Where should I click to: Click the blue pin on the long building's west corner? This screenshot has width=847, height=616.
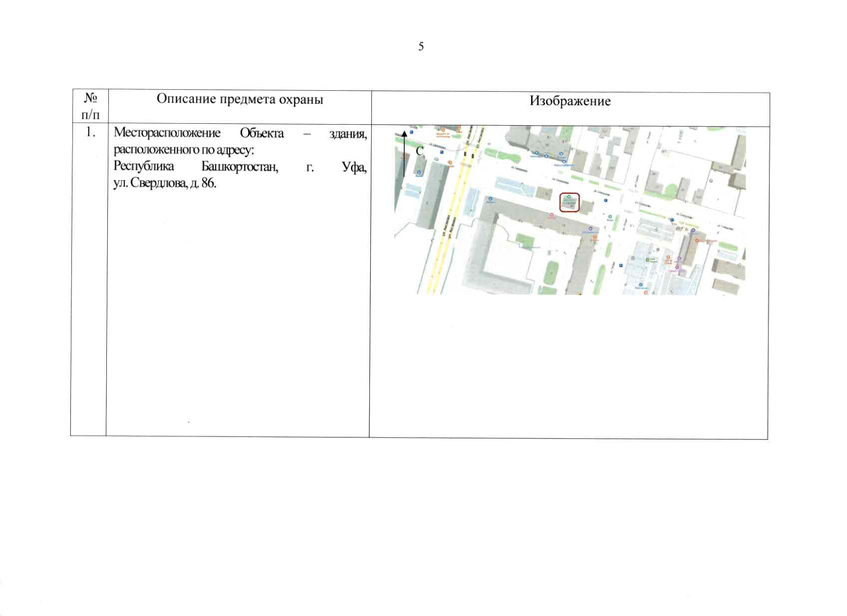pyautogui.click(x=491, y=199)
